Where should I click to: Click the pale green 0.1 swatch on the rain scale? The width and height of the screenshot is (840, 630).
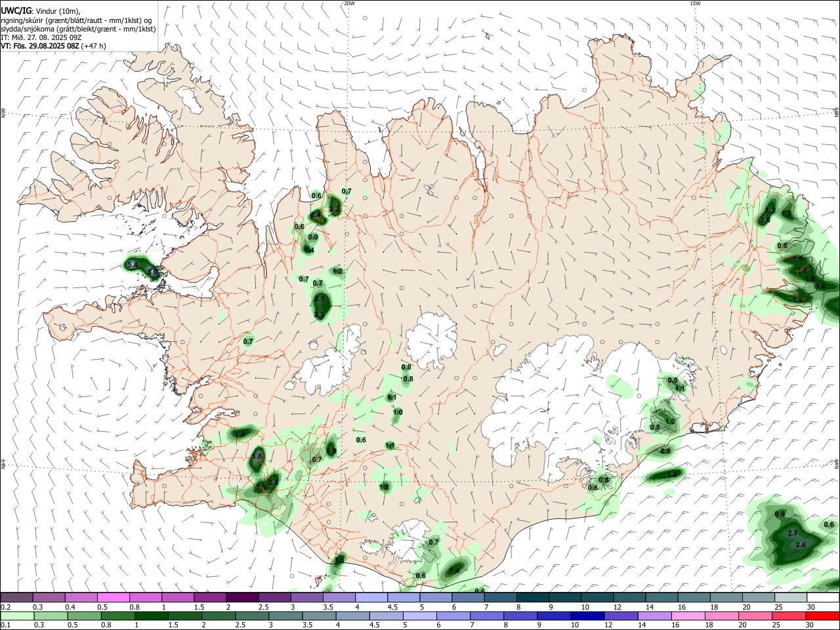tap(17, 616)
